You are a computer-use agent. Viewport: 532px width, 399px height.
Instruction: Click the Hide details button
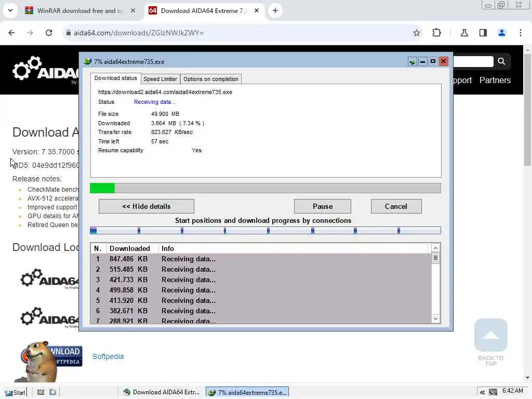(x=146, y=206)
